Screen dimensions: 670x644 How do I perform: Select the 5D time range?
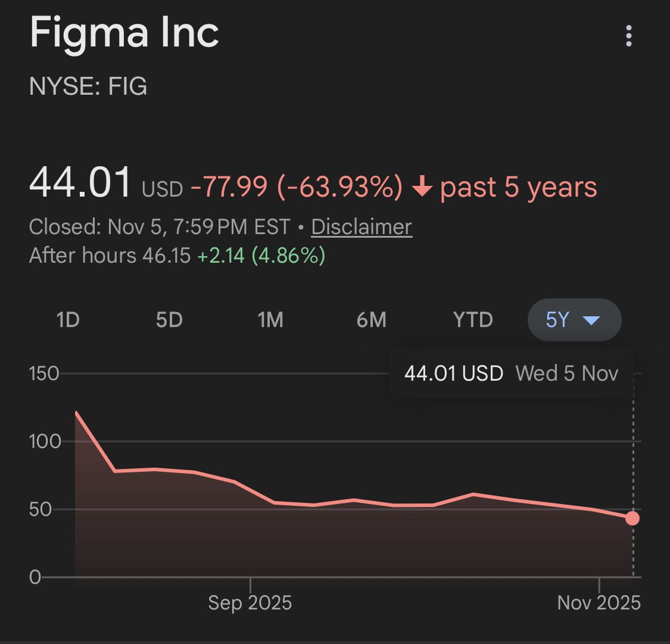pos(169,321)
